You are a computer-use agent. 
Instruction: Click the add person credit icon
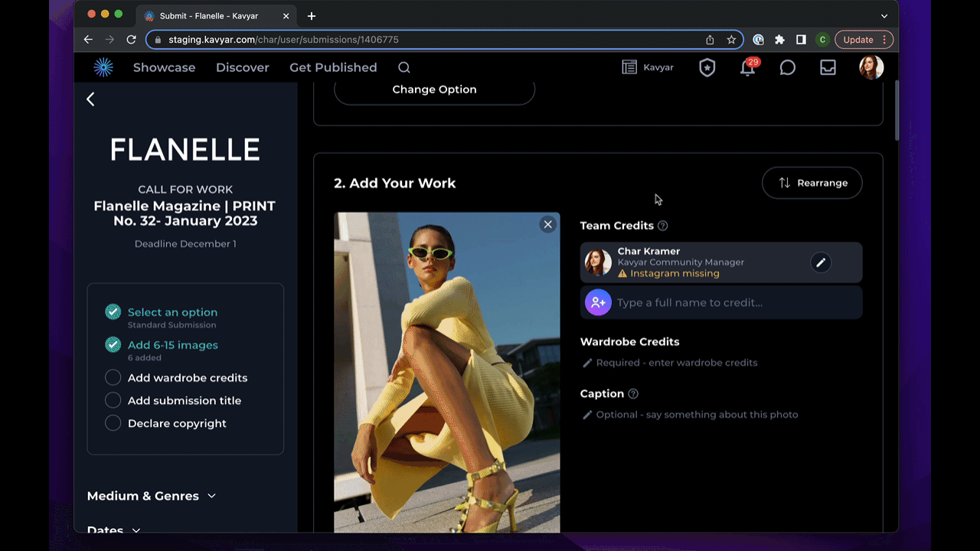coord(598,302)
